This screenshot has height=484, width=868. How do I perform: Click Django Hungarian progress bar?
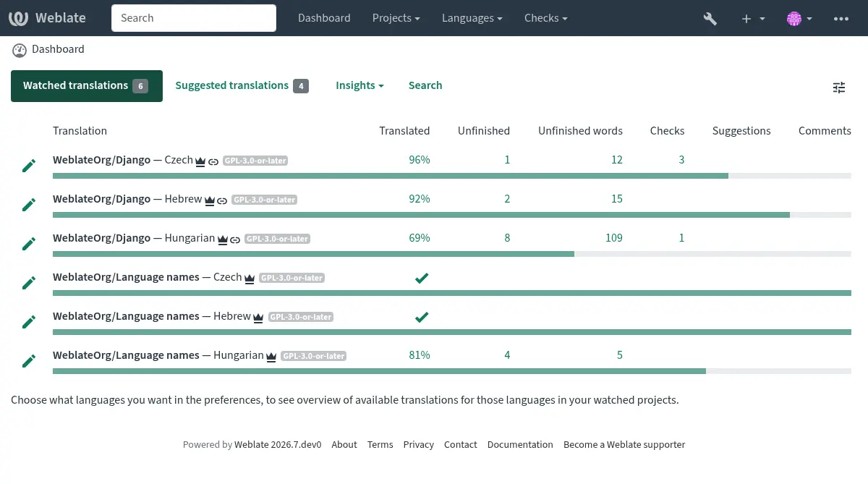click(x=452, y=254)
